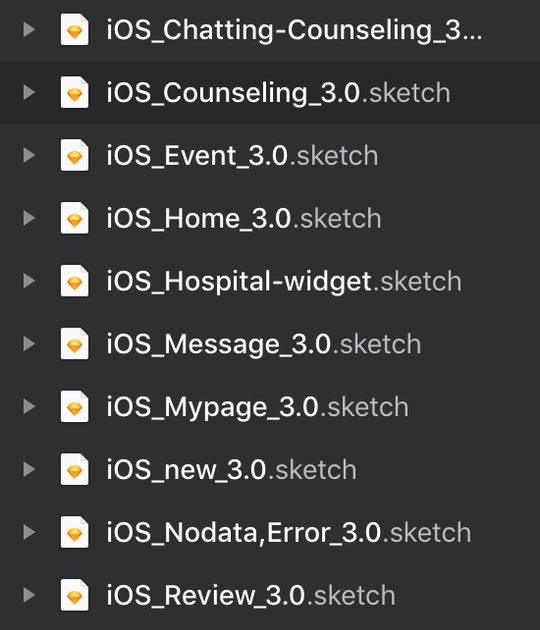Click the iOS_Mypage_3.0 sketch file icon

click(74, 406)
